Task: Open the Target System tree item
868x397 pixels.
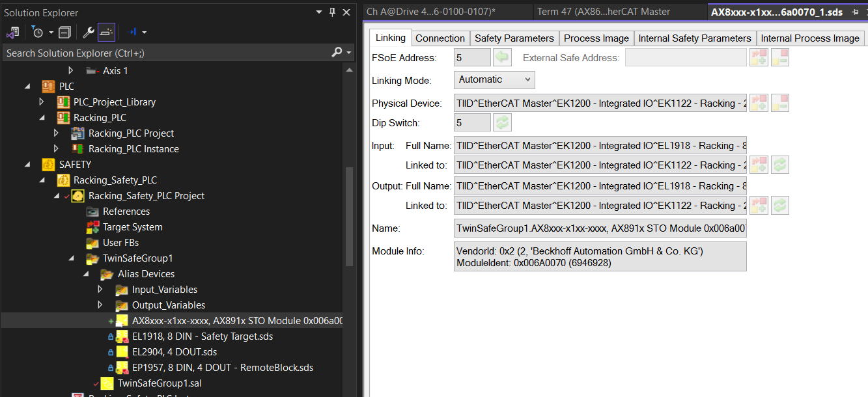Action: click(133, 227)
